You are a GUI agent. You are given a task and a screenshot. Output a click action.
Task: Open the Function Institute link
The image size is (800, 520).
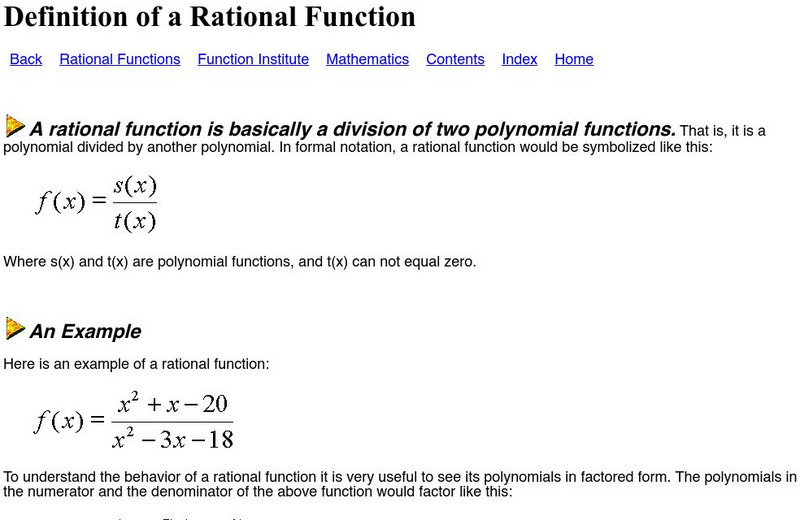pyautogui.click(x=253, y=59)
